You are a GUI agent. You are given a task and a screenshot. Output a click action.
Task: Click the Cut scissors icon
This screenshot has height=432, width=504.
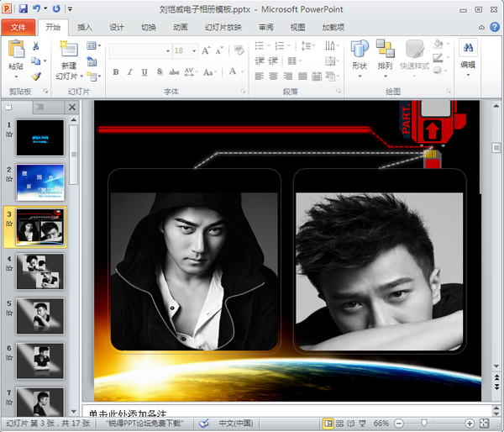(x=35, y=46)
